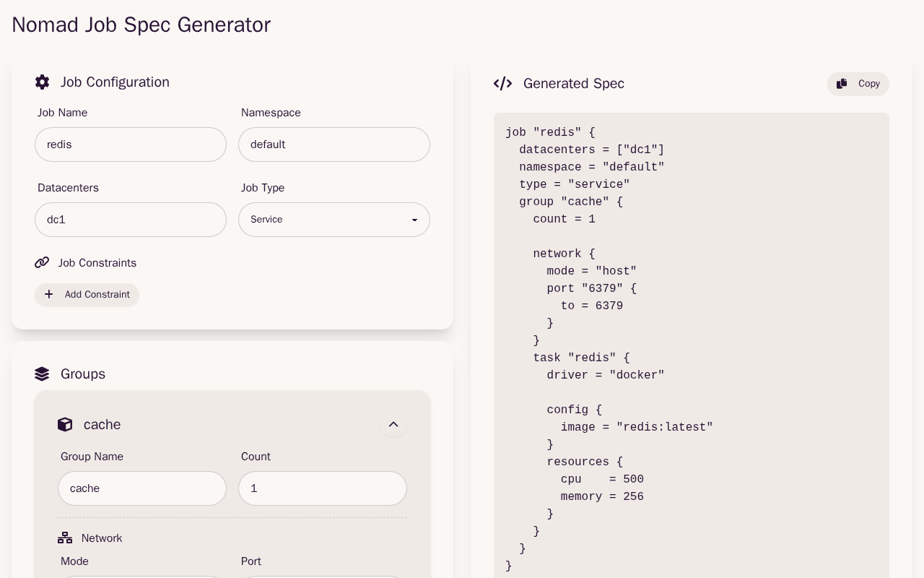Click the cube icon next to cache
This screenshot has height=578, width=924.
65,425
